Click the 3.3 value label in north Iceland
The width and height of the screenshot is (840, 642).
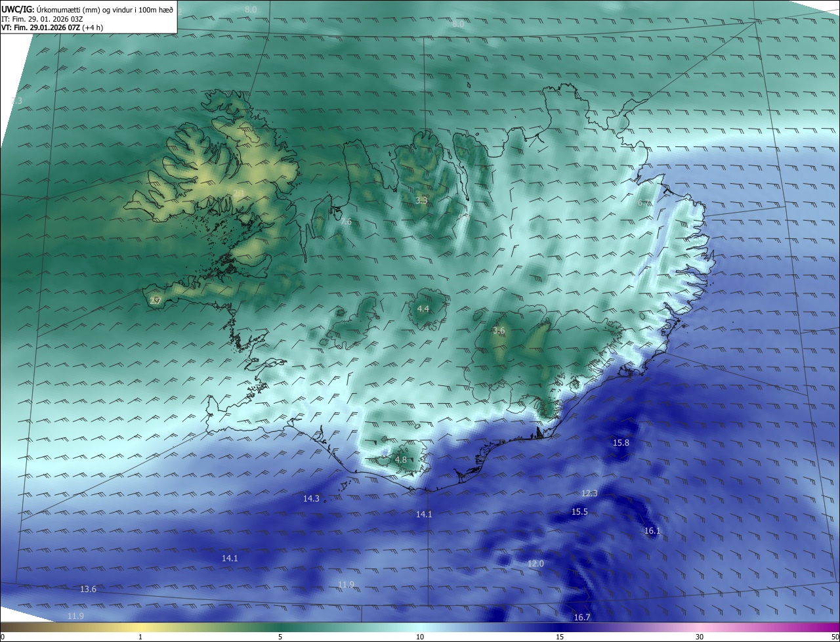[421, 200]
